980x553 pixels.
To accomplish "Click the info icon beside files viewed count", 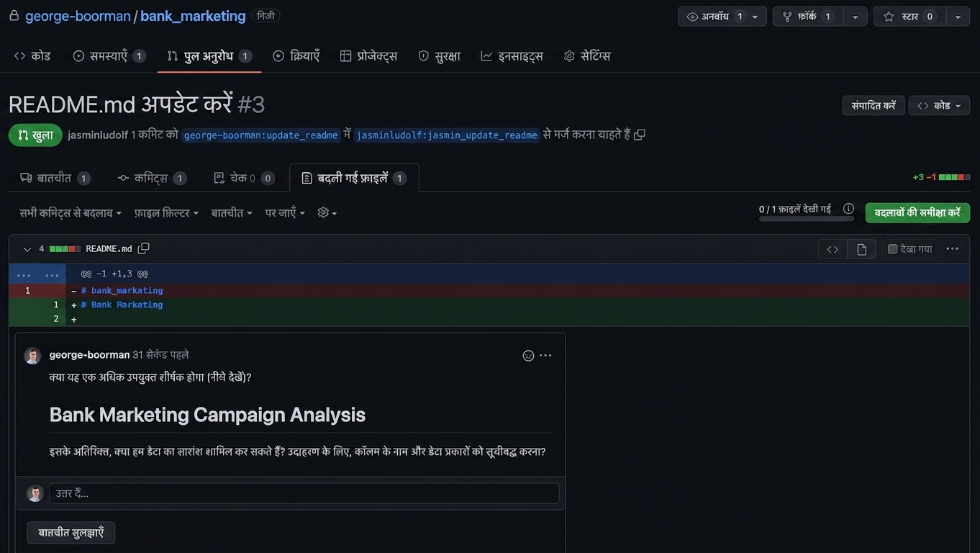I will point(848,209).
